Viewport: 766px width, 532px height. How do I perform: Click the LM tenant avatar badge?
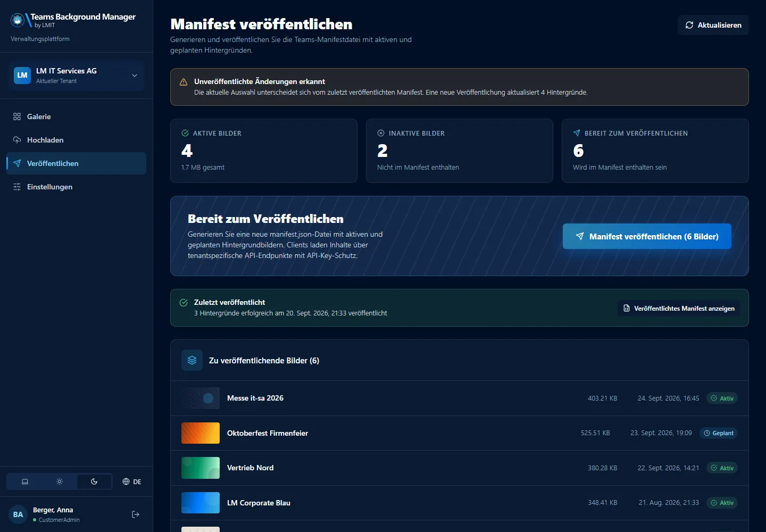[x=22, y=76]
